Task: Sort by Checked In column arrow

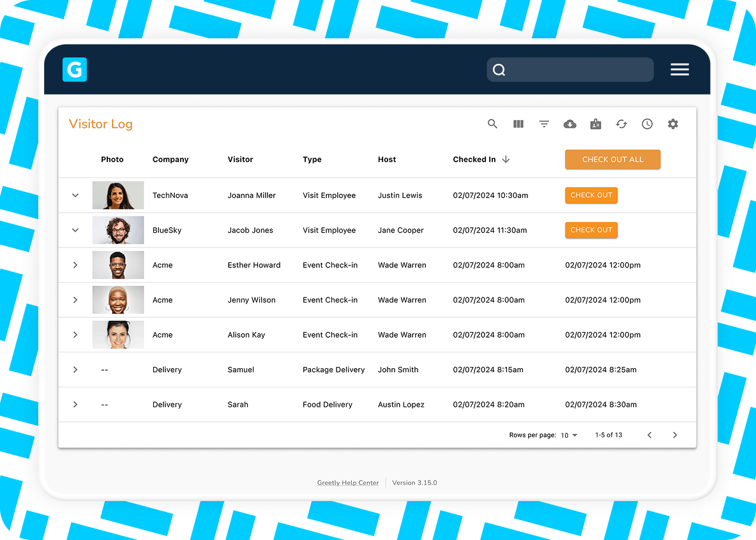Action: 506,160
